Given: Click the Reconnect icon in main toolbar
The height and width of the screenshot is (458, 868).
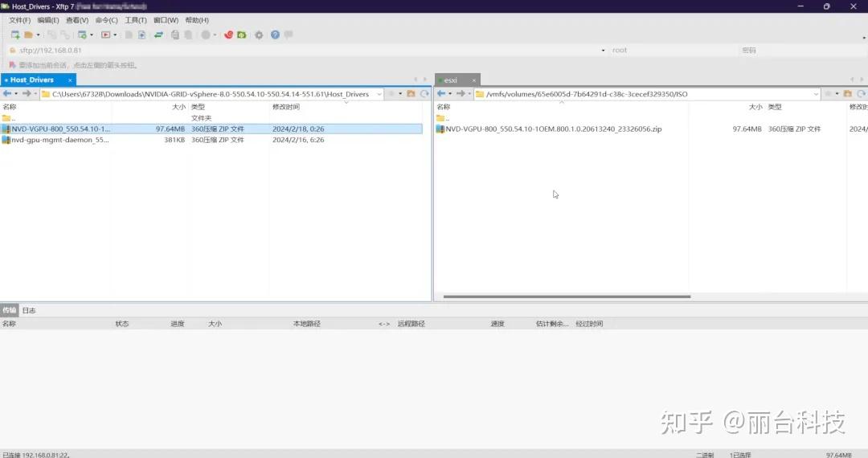Looking at the screenshot, I should click(52, 35).
